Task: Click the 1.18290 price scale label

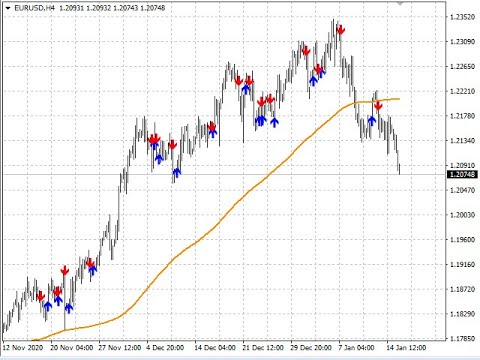Action: [x=462, y=314]
